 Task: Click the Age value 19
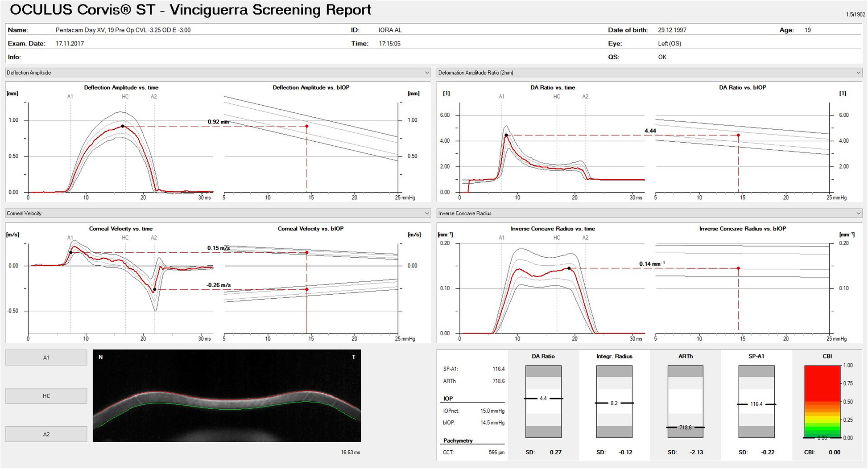(x=808, y=30)
